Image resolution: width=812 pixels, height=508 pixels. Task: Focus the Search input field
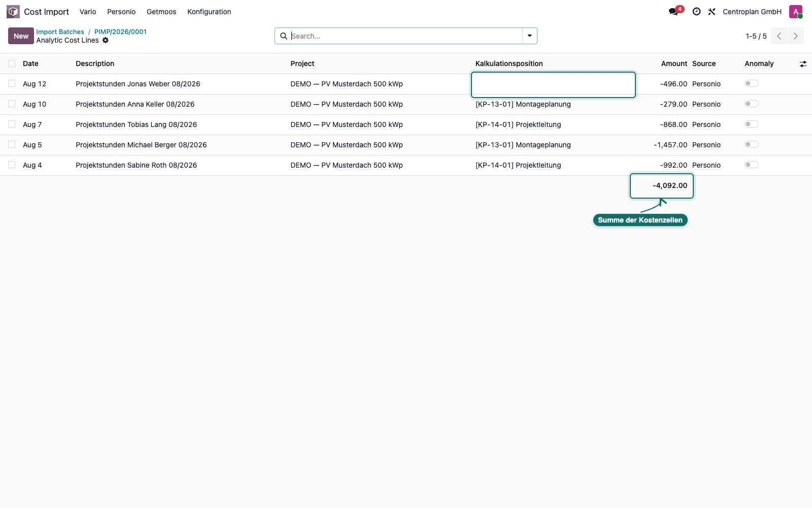tap(406, 36)
